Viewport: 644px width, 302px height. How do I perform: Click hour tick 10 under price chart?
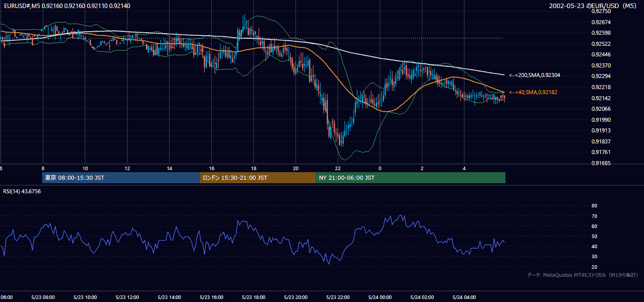point(85,168)
